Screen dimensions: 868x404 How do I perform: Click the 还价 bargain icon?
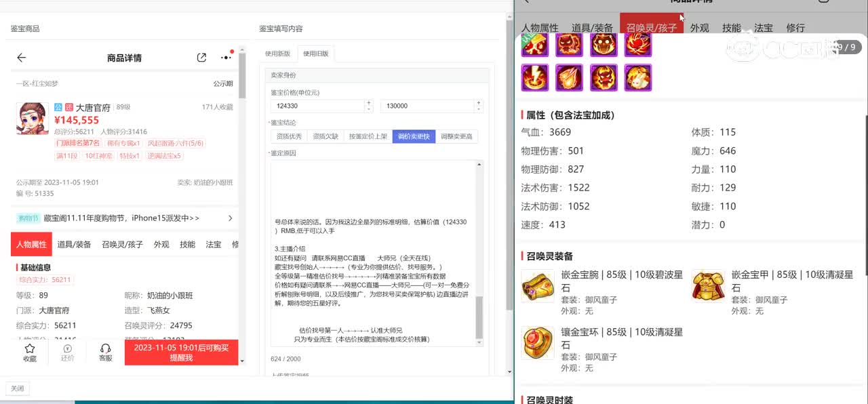(67, 348)
